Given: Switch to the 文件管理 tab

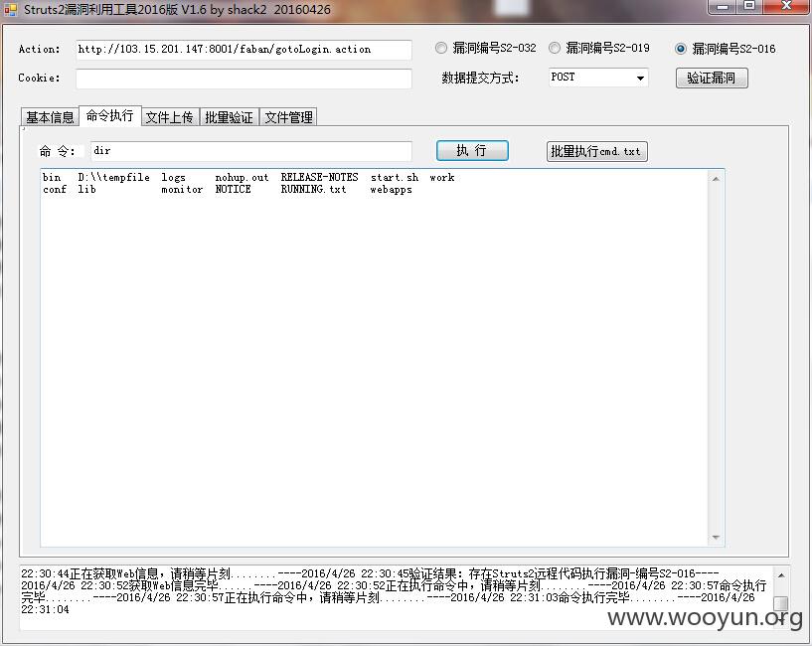Looking at the screenshot, I should click(288, 117).
